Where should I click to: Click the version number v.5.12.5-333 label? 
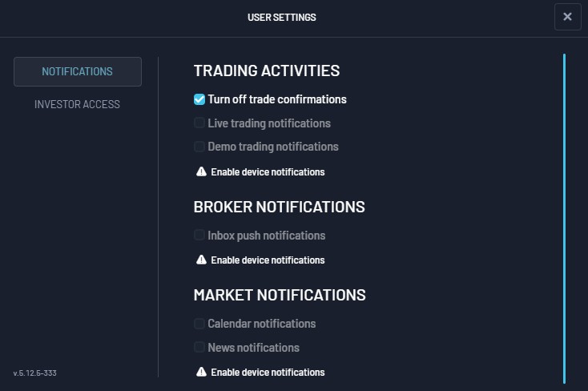[35, 373]
